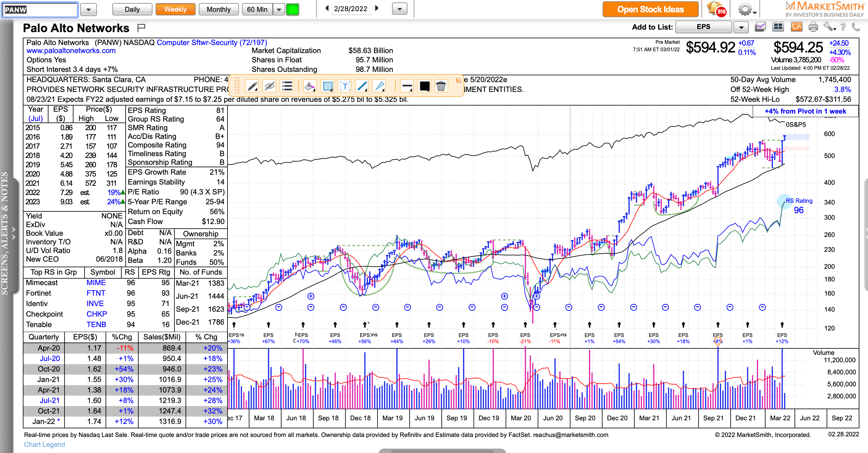The width and height of the screenshot is (868, 453).
Task: Click the PANW symbol input field
Action: click(x=40, y=10)
